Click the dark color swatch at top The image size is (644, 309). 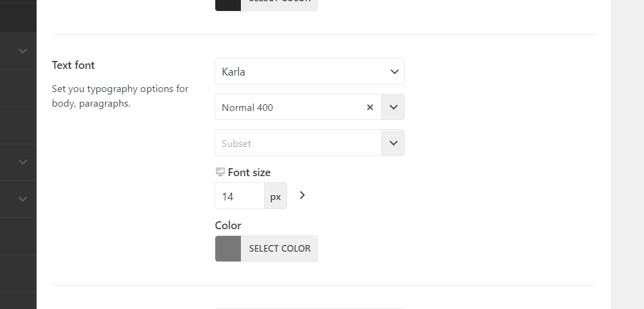(228, 4)
